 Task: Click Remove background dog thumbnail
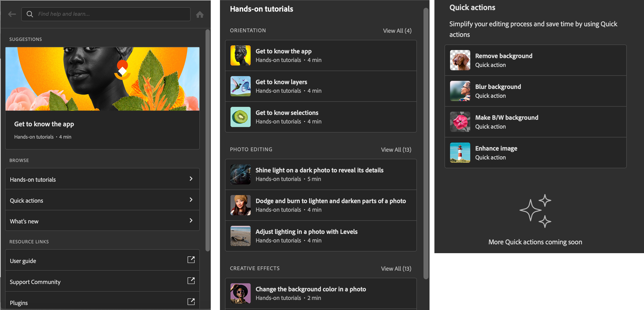[x=460, y=60]
